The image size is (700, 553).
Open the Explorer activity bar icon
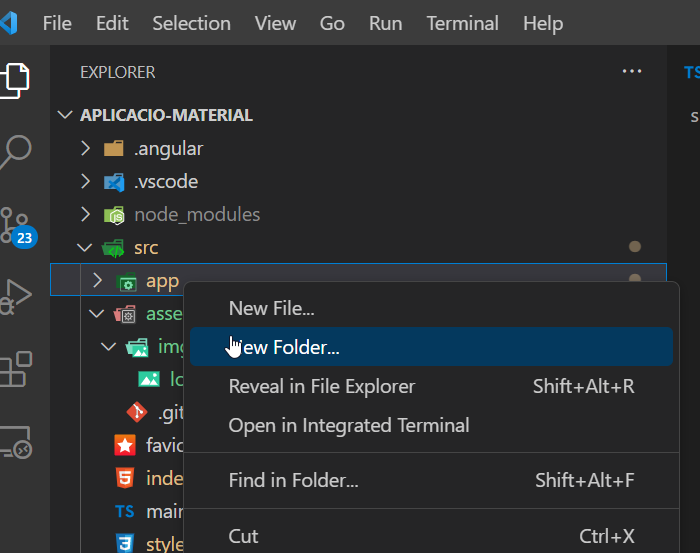click(x=17, y=78)
